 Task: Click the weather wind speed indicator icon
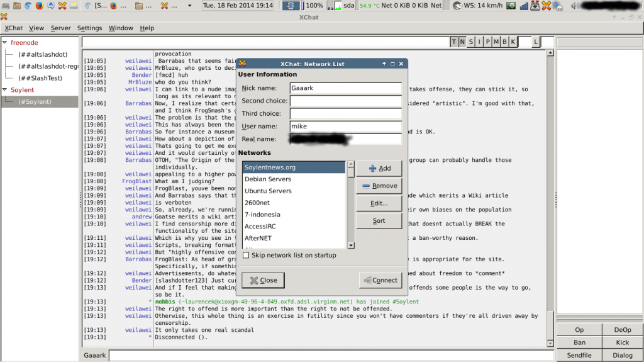pyautogui.click(x=457, y=6)
